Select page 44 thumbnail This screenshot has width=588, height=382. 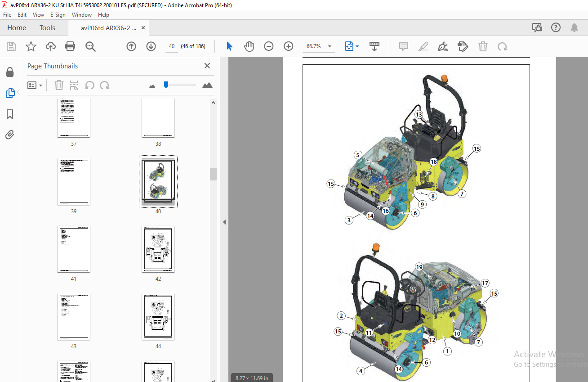click(x=158, y=317)
